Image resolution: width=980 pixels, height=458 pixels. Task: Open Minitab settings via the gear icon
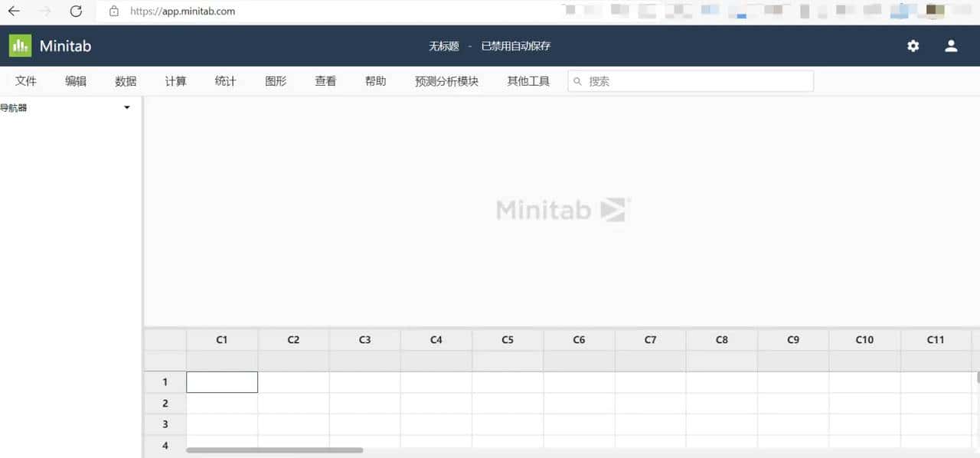[x=913, y=46]
